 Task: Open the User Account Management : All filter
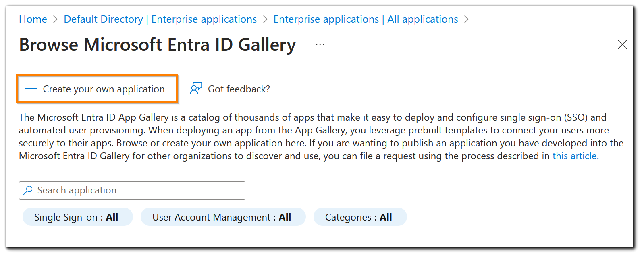(x=223, y=217)
